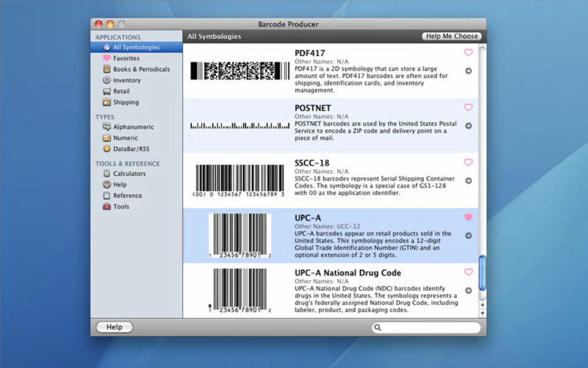
Task: Select the Favorites sidebar label
Action: 126,58
